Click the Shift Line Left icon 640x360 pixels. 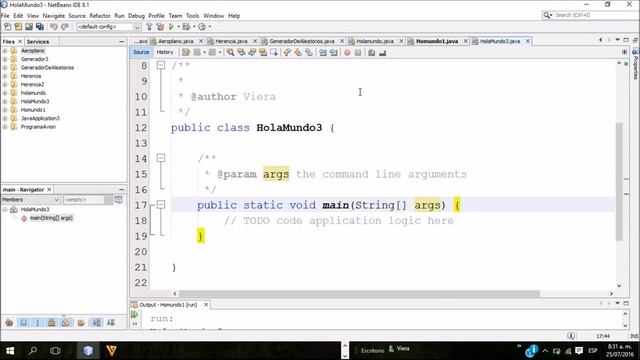point(323,52)
